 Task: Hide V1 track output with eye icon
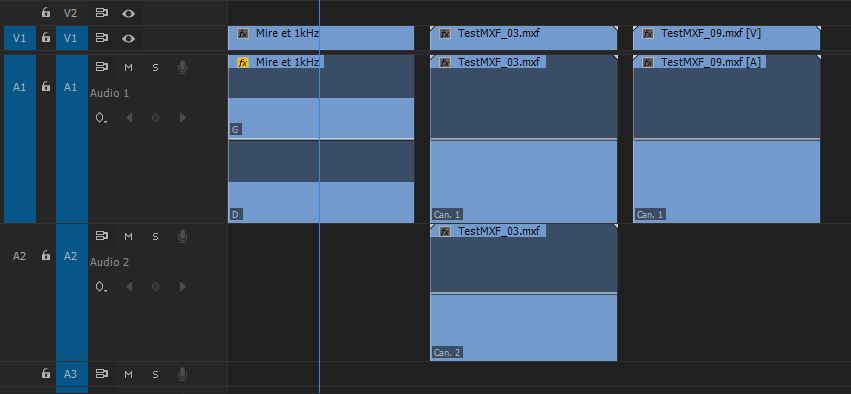128,39
